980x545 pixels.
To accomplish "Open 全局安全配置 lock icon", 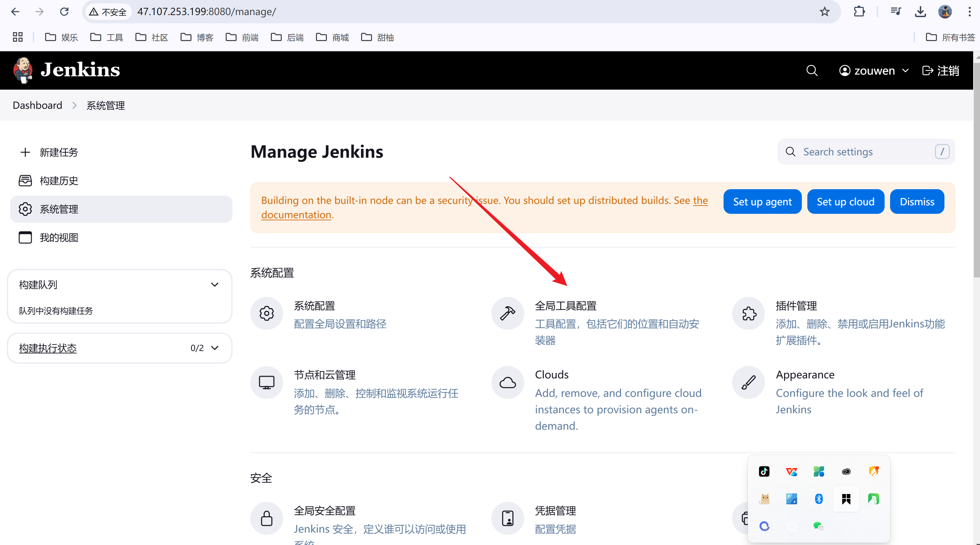I will [266, 518].
